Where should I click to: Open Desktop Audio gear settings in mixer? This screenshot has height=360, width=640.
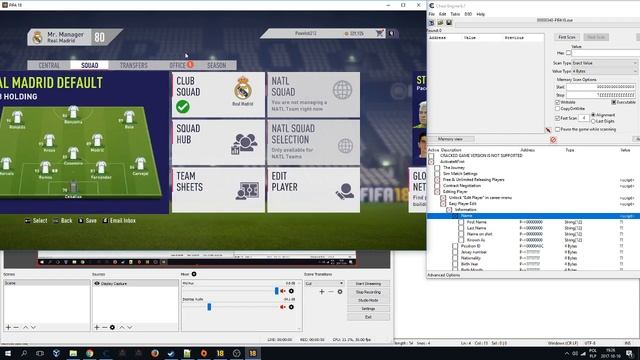pyautogui.click(x=291, y=307)
